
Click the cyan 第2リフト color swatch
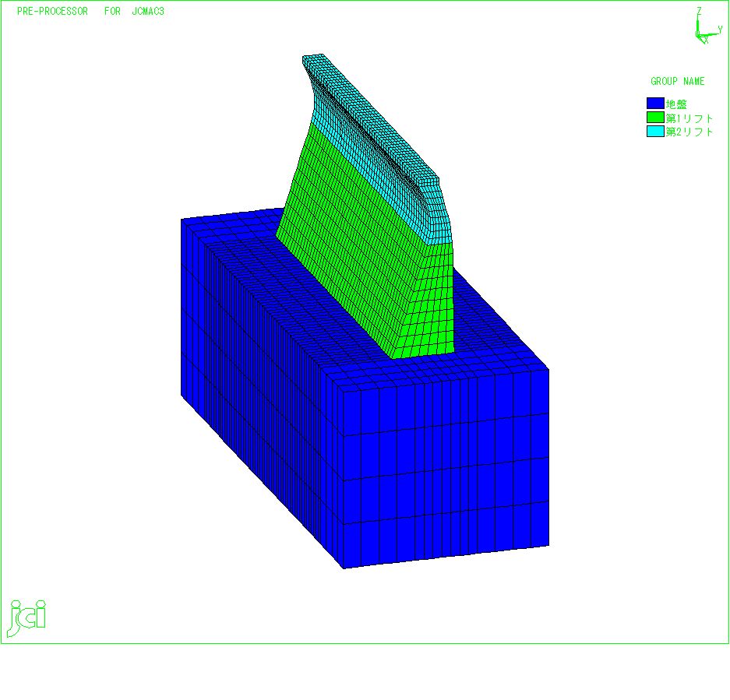tap(655, 132)
